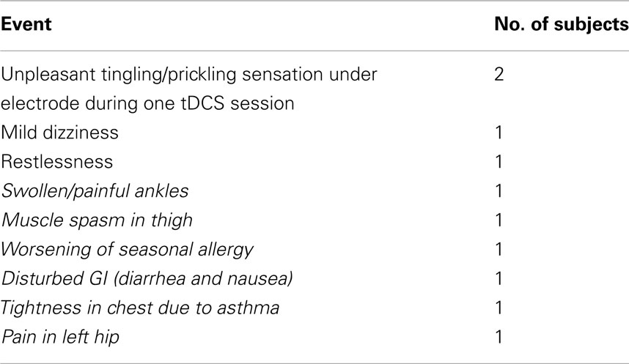This screenshot has width=629, height=364.
Task: Select subject count for Pain in left hip
Action: point(501,338)
